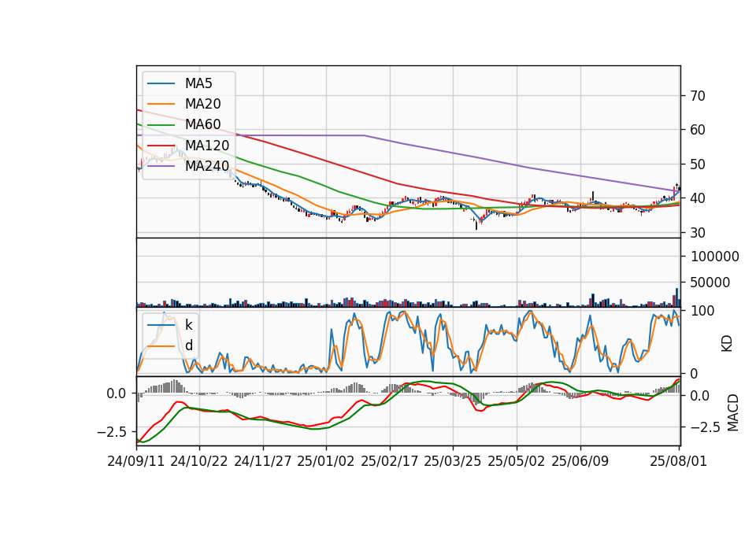The width and height of the screenshot is (756, 543).
Task: Click the left MACD axis value −2.5
Action: 112,432
